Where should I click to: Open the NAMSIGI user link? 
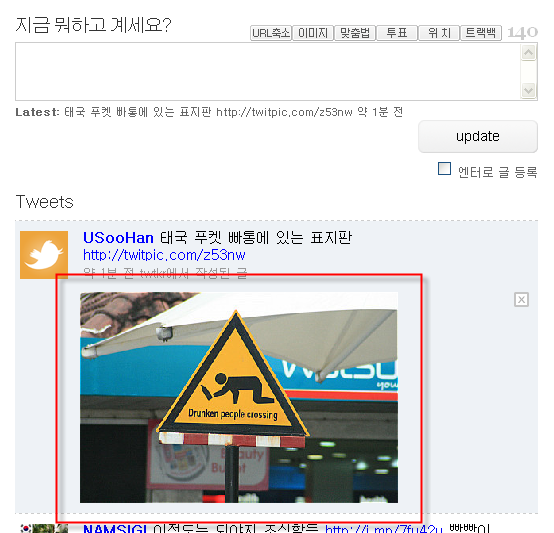click(x=115, y=528)
